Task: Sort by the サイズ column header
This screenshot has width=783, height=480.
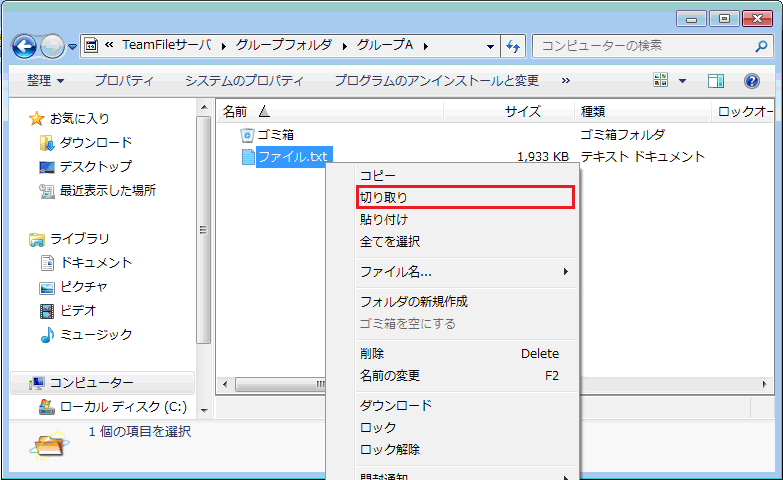Action: tap(522, 111)
